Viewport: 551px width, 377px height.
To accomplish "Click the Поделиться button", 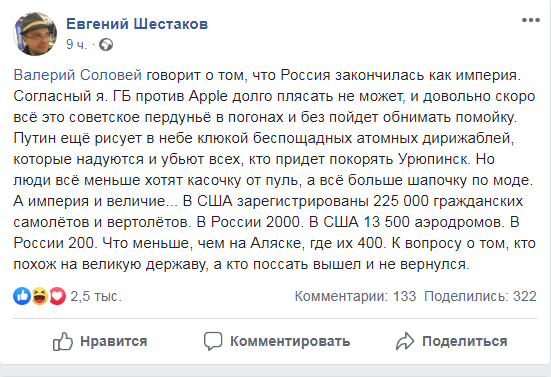I will tap(452, 341).
